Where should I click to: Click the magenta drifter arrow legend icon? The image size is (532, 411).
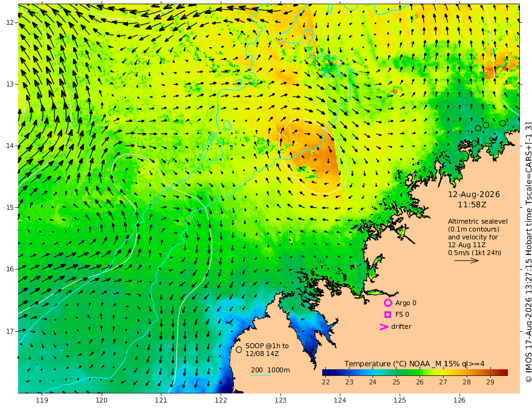(384, 326)
